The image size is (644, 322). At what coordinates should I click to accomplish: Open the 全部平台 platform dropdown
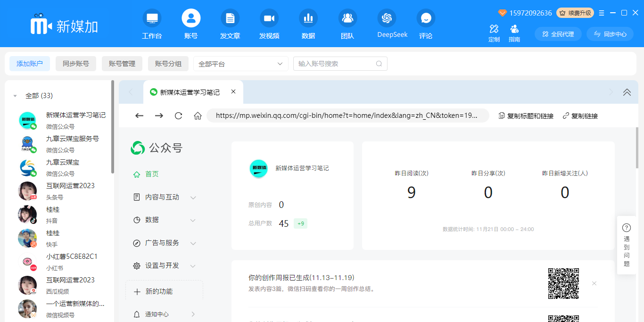240,64
